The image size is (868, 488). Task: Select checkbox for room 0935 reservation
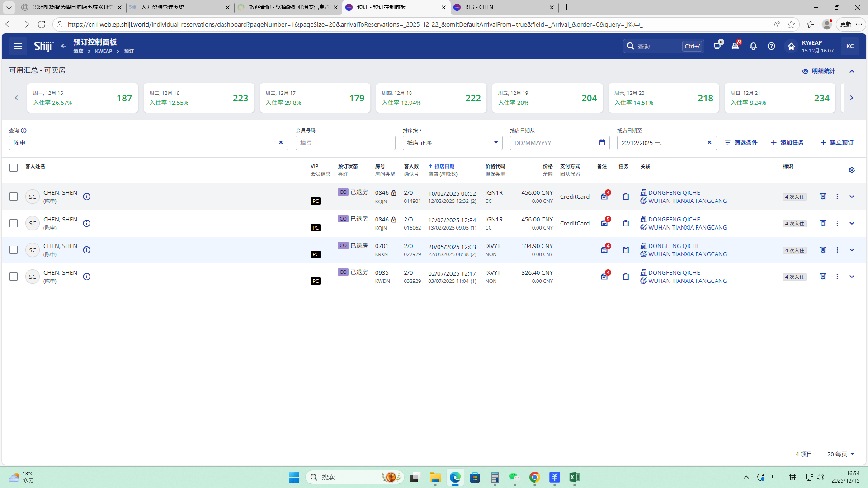coord(14,277)
